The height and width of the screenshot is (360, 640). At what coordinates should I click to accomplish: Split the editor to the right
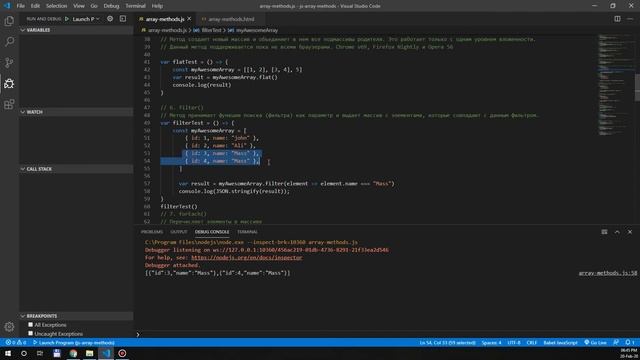coord(617,19)
